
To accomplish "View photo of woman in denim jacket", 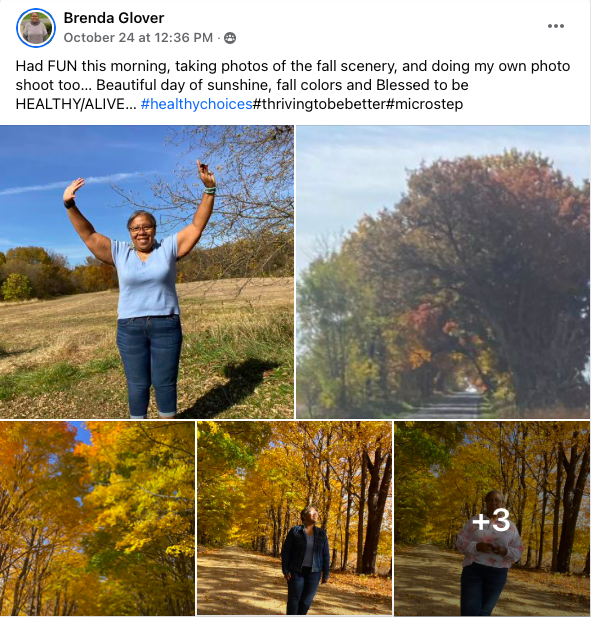I will point(294,519).
